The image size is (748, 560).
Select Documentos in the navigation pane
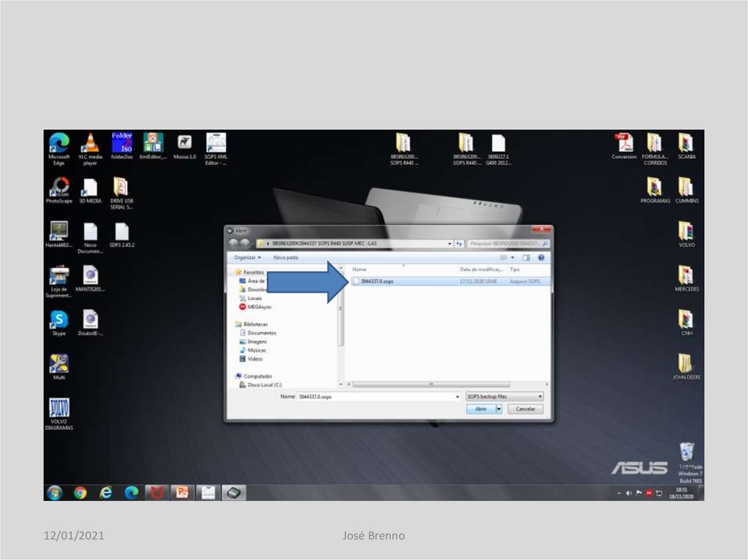pyautogui.click(x=262, y=333)
